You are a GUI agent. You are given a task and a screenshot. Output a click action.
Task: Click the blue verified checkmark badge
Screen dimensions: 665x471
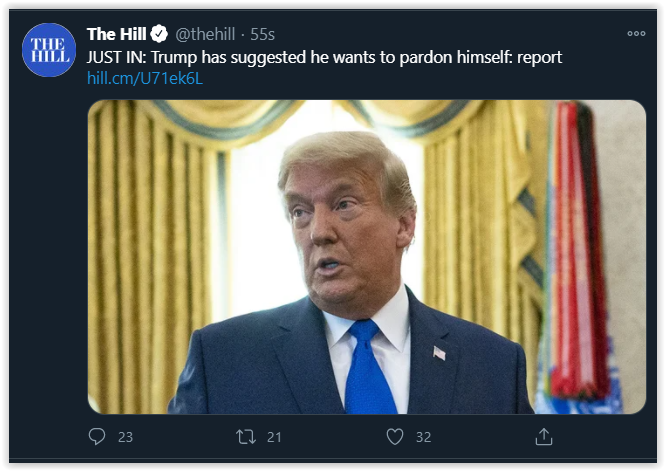159,34
